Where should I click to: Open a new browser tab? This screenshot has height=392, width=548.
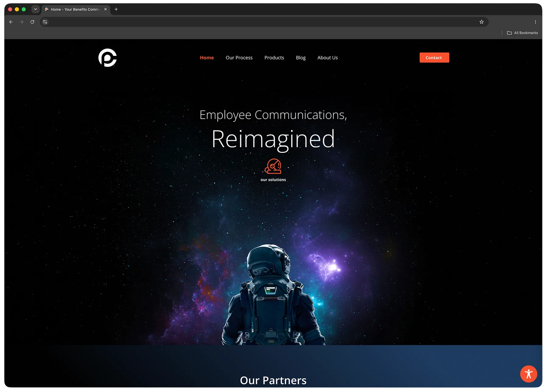pos(116,9)
